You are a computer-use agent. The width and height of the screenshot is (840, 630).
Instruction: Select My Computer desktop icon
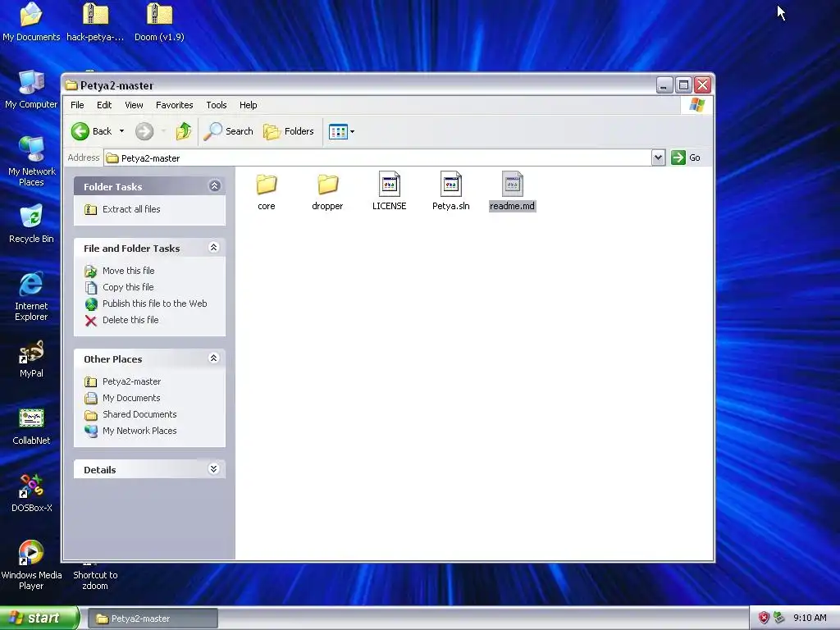pos(31,89)
